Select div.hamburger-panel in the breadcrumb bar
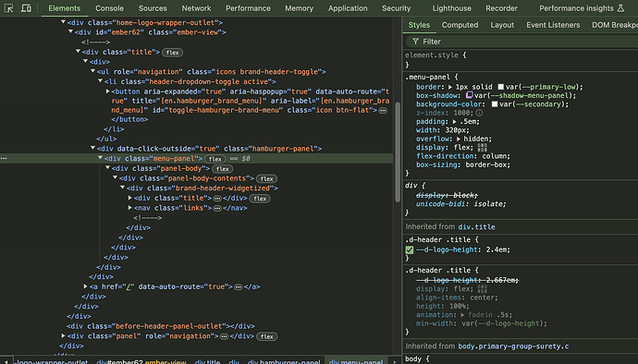This screenshot has width=638, height=364. click(x=284, y=361)
